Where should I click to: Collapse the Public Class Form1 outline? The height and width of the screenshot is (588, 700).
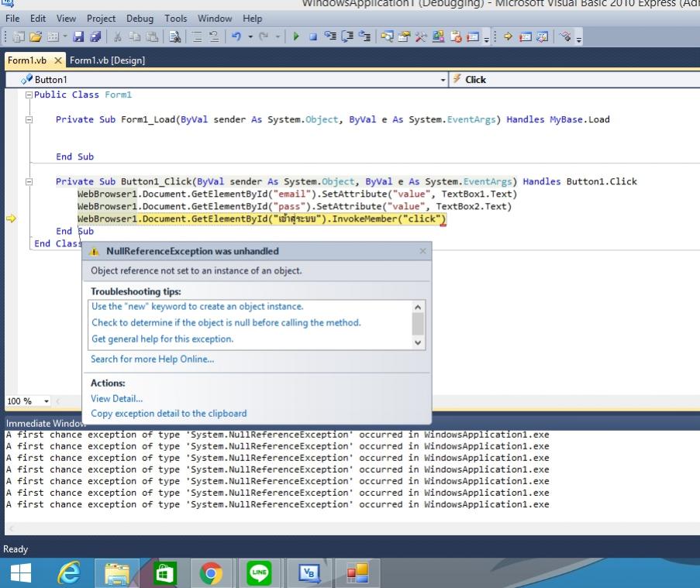29,95
